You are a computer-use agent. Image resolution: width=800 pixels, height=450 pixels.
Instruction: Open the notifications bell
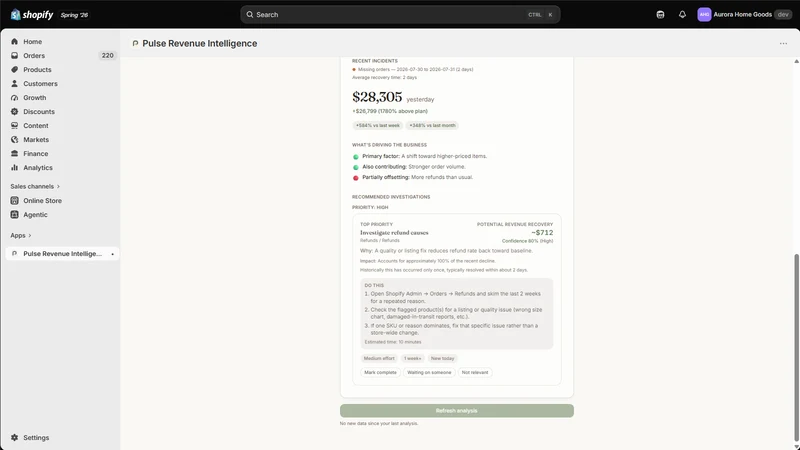click(682, 14)
